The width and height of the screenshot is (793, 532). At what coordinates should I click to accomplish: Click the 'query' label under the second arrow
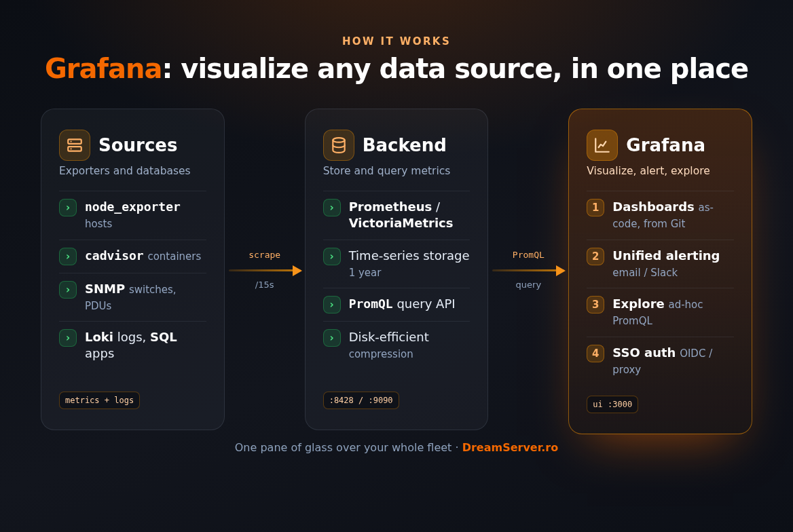coord(528,285)
